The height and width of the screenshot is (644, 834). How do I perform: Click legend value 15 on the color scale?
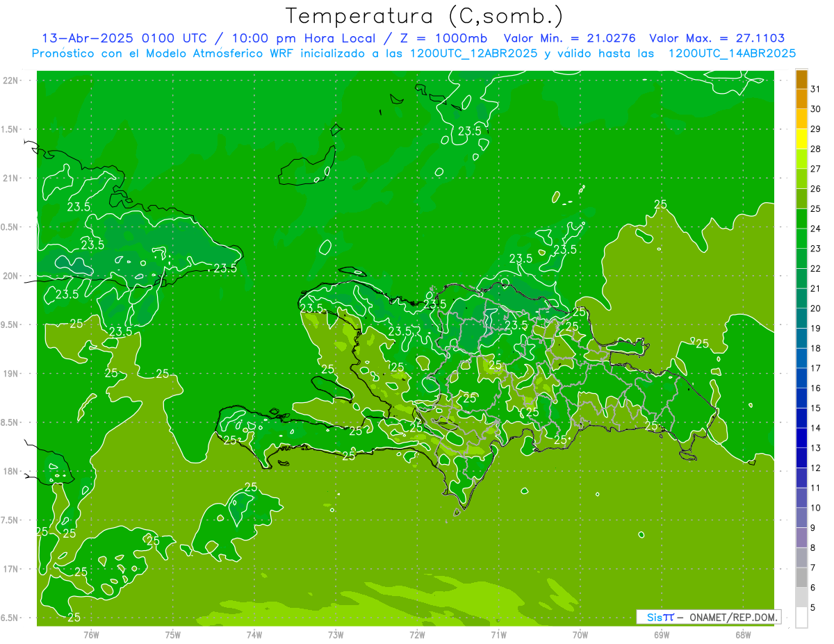click(816, 408)
